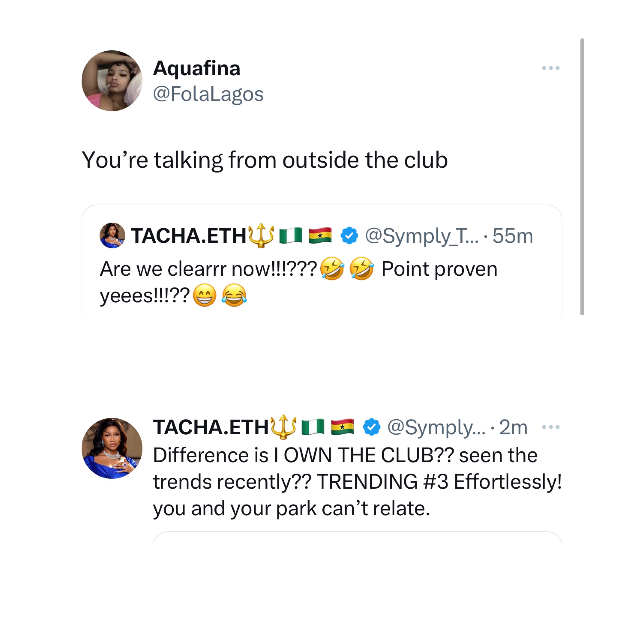Click the 55m timestamp
644x644 pixels.
513,236
